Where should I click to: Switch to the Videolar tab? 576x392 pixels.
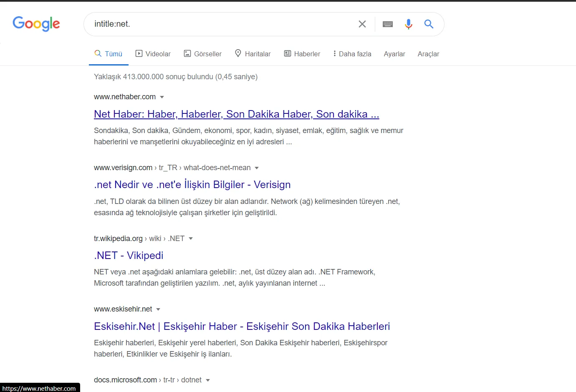(x=153, y=54)
